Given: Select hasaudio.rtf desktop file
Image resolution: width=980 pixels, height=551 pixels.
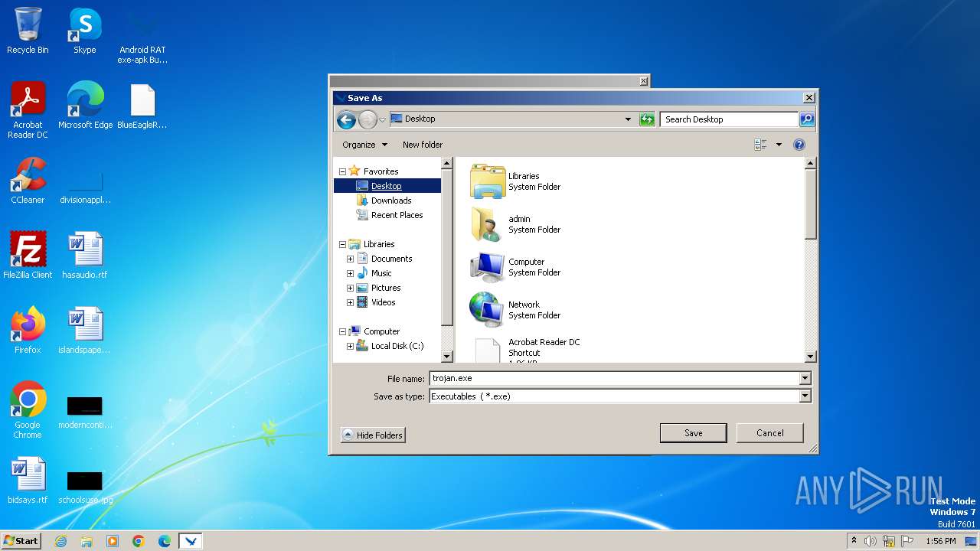Looking at the screenshot, I should pos(85,256).
